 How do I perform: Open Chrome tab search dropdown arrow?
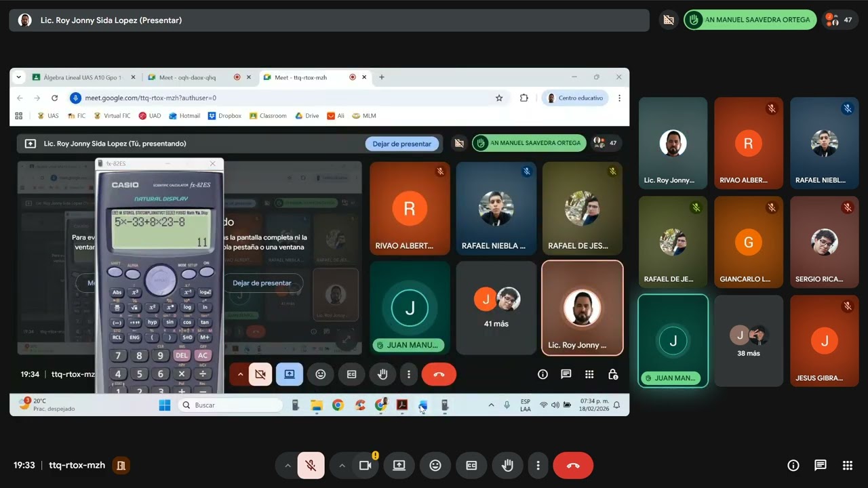click(x=19, y=77)
